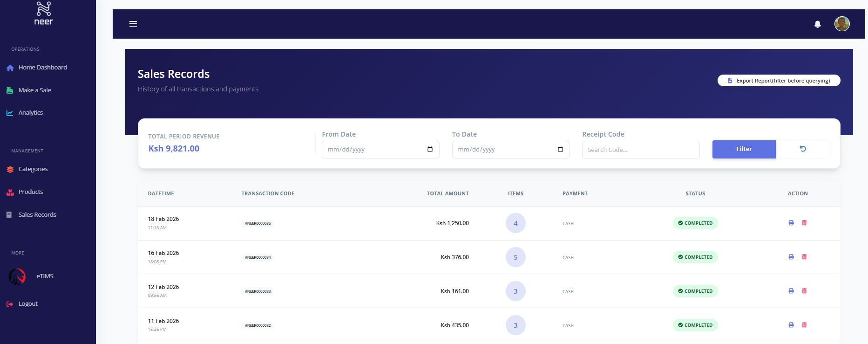
Task: Click Logout in the sidebar
Action: point(28,304)
